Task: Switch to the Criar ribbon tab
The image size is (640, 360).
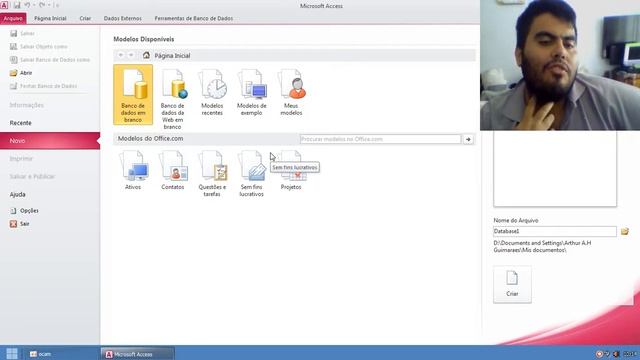Action: click(x=85, y=18)
